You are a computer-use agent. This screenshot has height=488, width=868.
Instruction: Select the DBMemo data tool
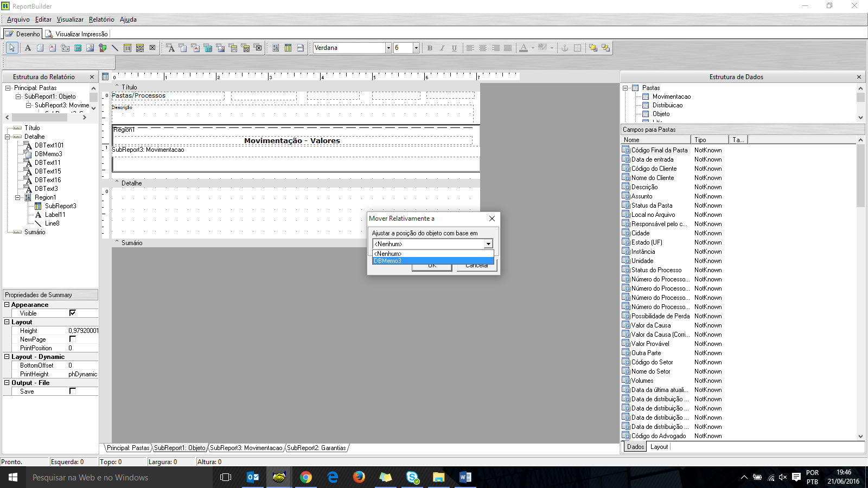pos(183,48)
